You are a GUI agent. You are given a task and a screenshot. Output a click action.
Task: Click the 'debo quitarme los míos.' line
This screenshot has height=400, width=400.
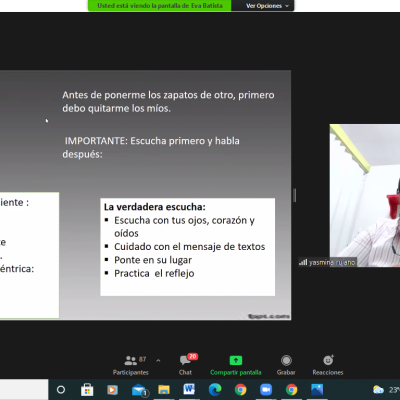tap(116, 108)
